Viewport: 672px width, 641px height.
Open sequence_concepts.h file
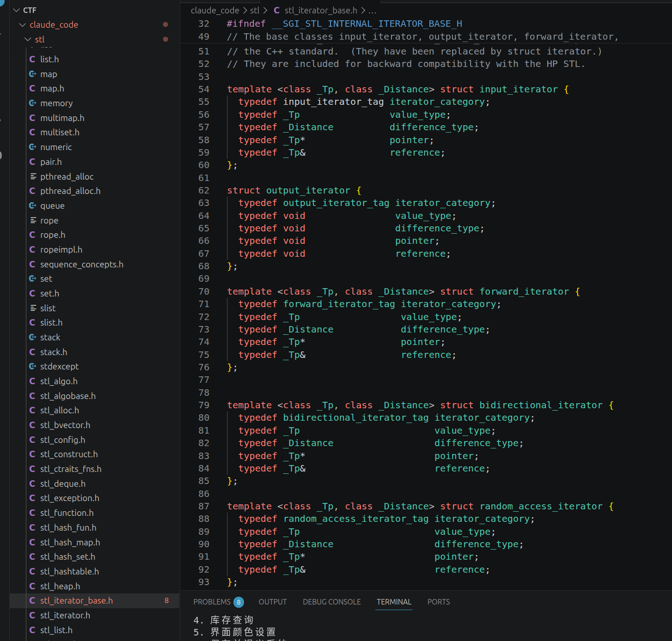tap(82, 264)
